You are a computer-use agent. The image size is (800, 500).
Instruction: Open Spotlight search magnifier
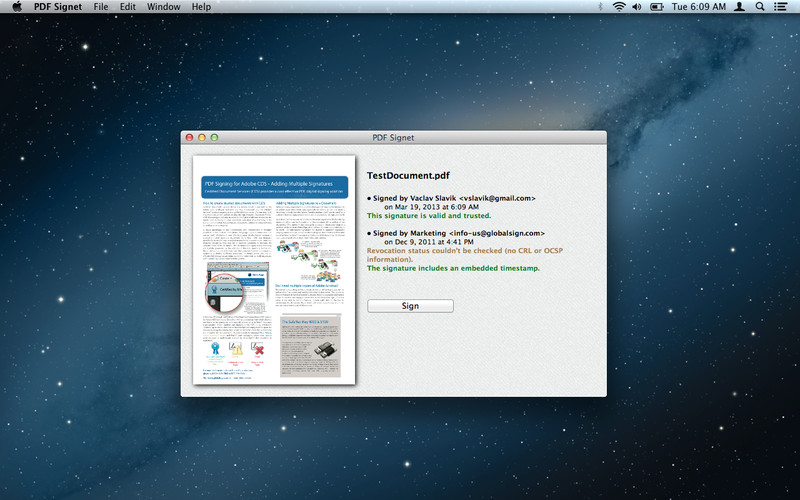[760, 7]
